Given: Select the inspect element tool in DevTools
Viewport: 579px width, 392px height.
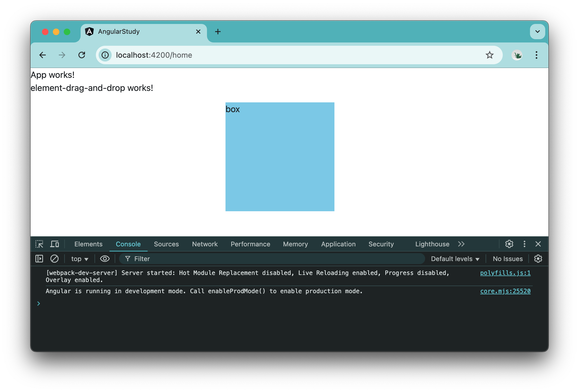Looking at the screenshot, I should coord(39,244).
